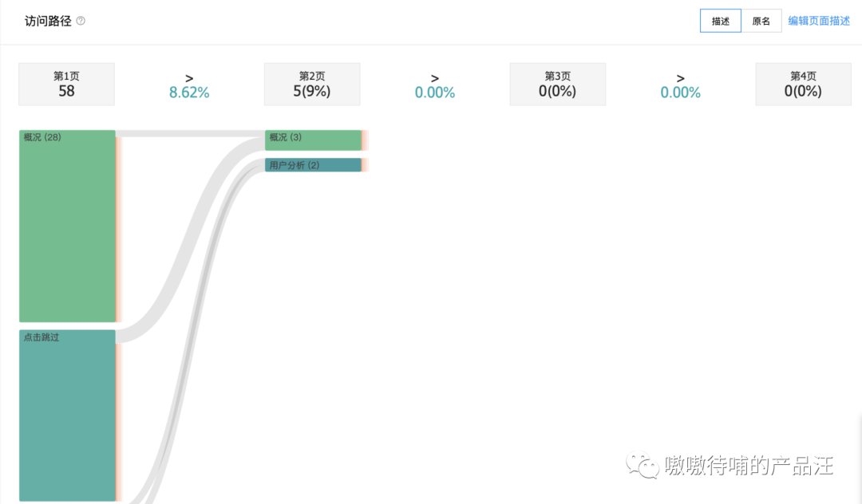
Task: Click the 第3页 0(0%) header box
Action: (557, 84)
